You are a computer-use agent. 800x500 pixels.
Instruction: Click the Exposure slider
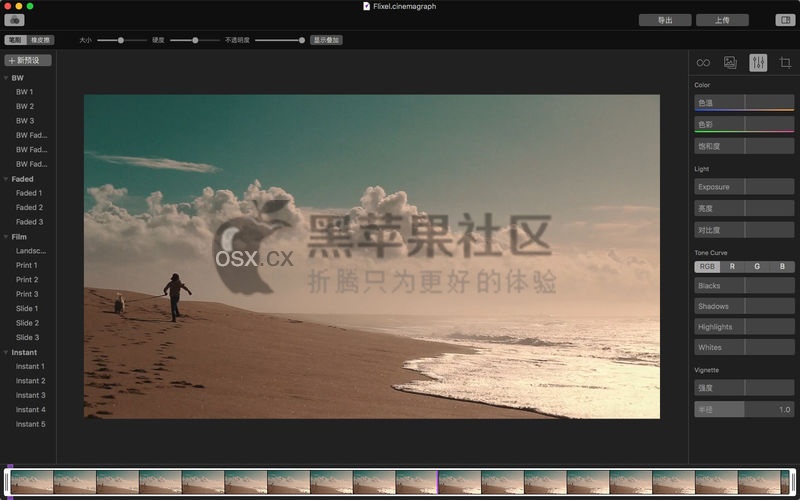[744, 187]
